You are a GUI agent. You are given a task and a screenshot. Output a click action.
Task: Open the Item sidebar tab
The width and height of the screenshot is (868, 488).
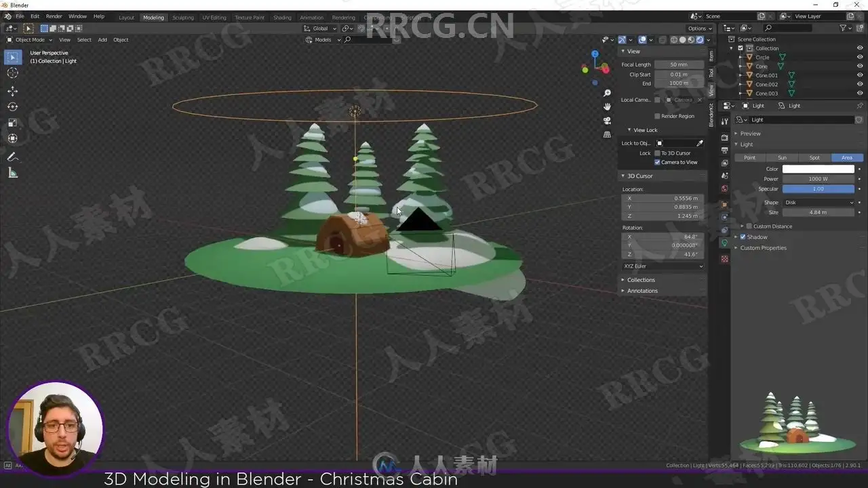point(711,55)
